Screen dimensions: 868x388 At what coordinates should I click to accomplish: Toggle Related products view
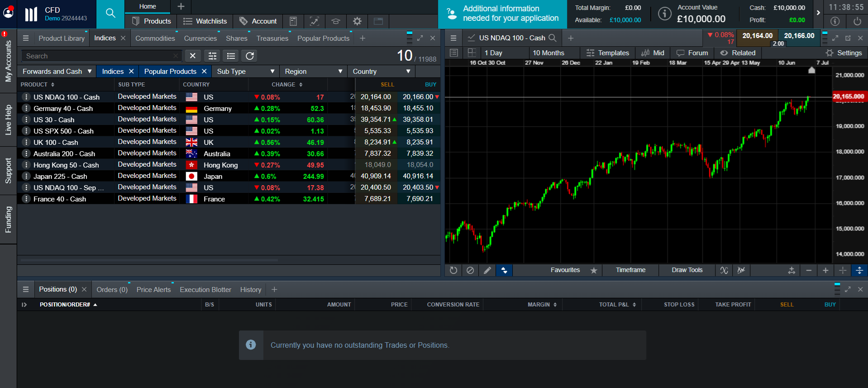tap(738, 53)
